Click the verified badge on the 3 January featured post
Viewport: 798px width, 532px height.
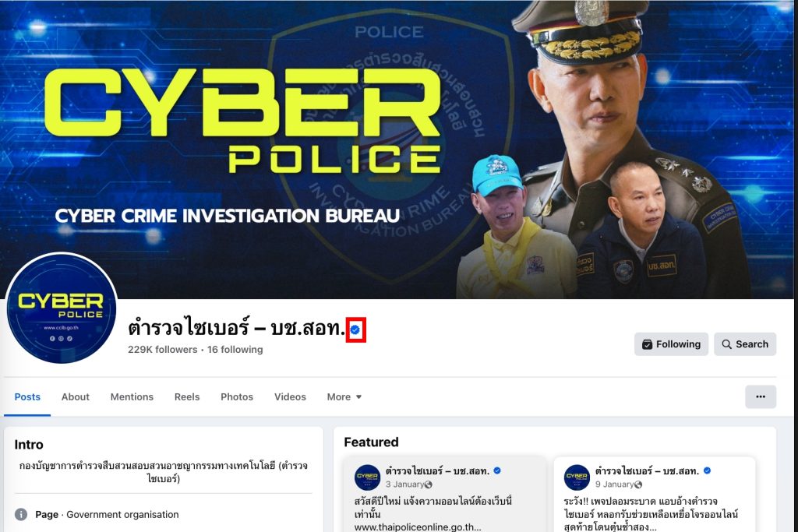[497, 471]
